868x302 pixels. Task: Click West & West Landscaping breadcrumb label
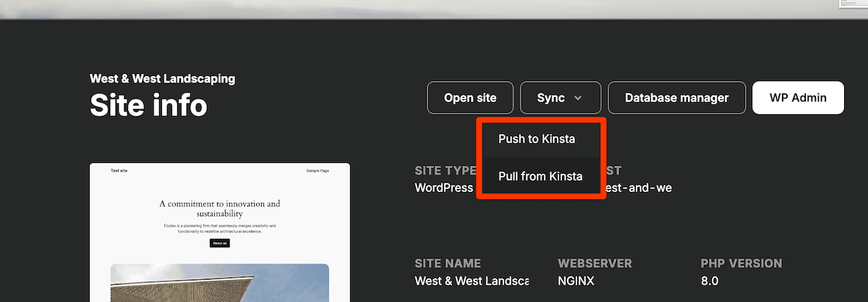coord(162,79)
